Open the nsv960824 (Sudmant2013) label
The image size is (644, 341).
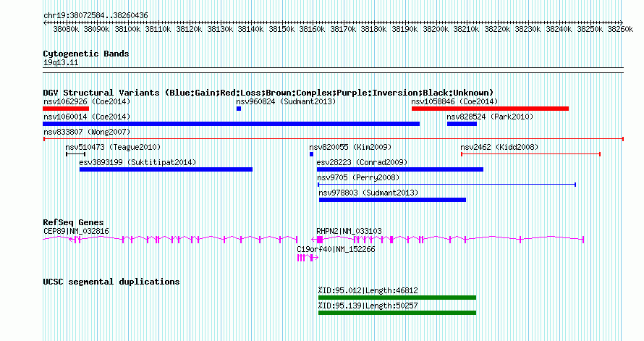[286, 101]
